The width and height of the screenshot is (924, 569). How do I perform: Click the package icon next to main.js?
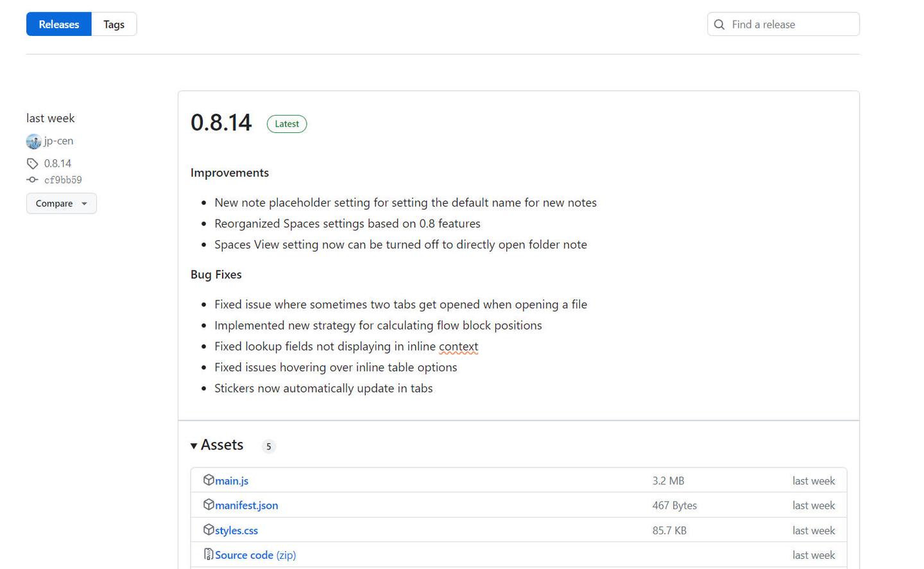point(209,480)
